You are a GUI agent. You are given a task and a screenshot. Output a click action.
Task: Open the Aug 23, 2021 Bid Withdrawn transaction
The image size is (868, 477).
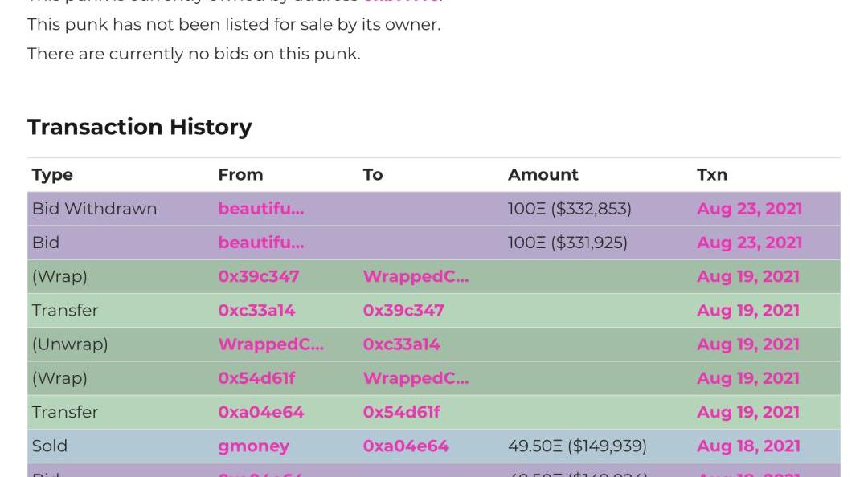pos(749,209)
